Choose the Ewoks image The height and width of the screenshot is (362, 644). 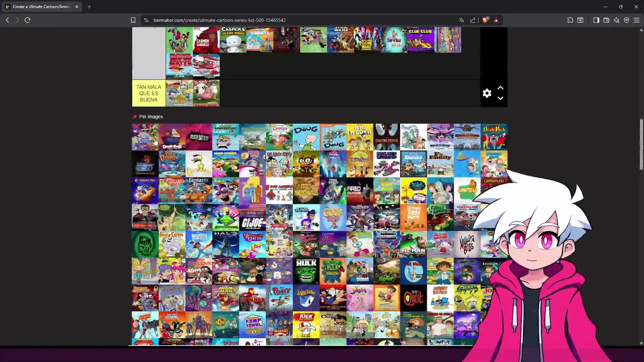[414, 163]
